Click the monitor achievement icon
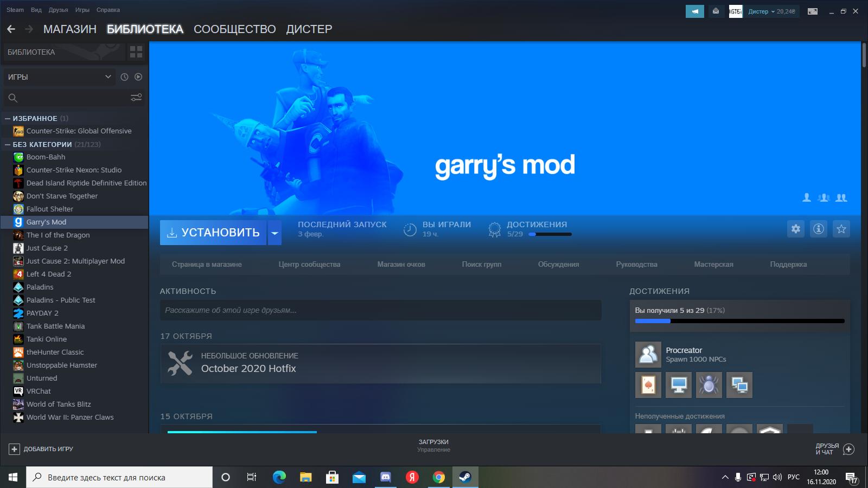The width and height of the screenshot is (868, 488). point(679,385)
